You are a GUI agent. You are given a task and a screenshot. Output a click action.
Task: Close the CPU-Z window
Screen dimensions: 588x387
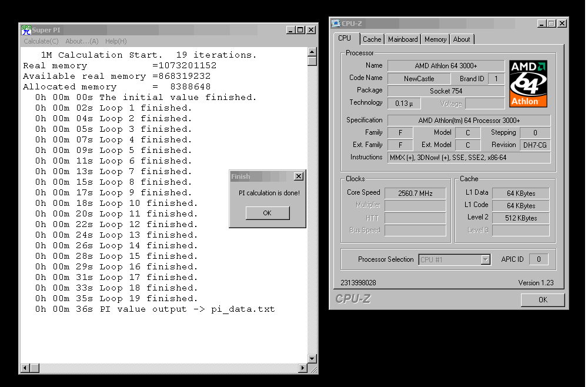pos(562,24)
